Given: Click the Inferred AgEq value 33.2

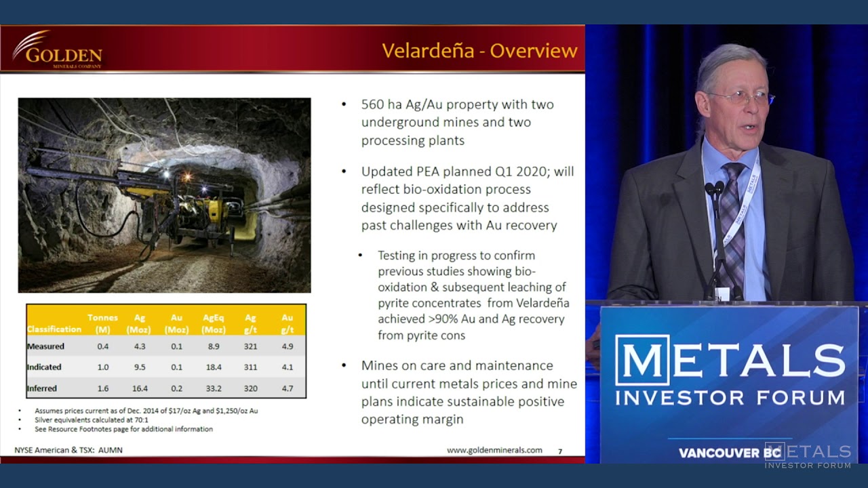Looking at the screenshot, I should pos(214,388).
